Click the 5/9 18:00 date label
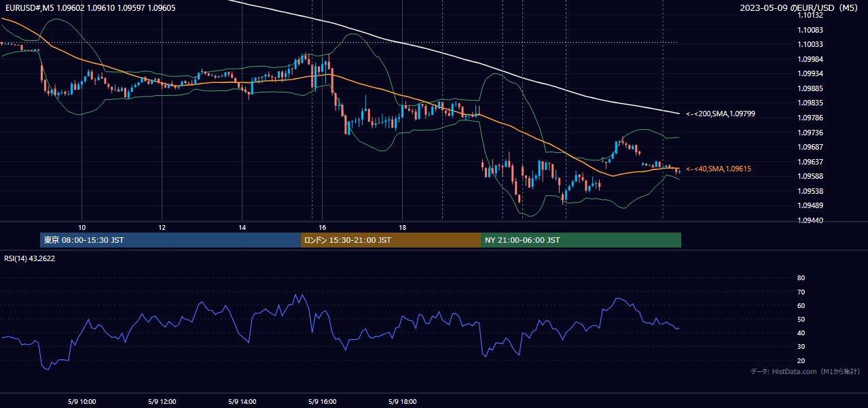Image resolution: width=868 pixels, height=408 pixels. (x=402, y=402)
